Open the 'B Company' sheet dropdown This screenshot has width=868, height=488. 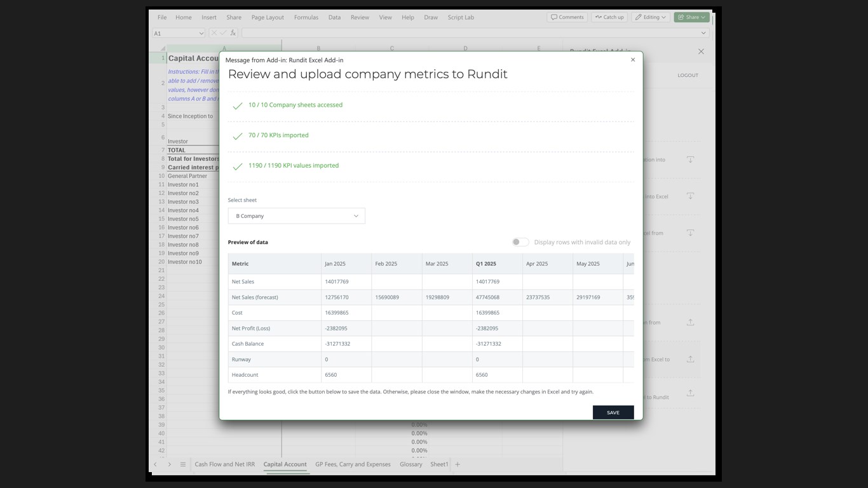click(x=296, y=216)
